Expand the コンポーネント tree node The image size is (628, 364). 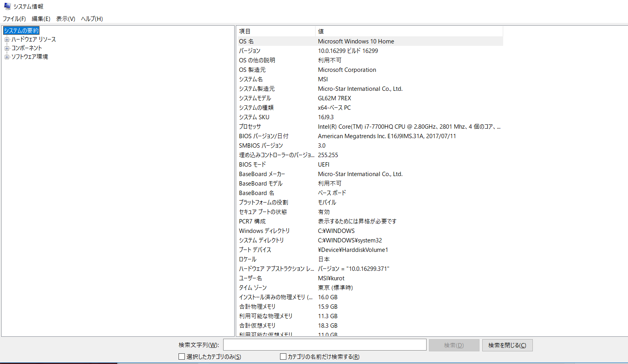pyautogui.click(x=7, y=48)
